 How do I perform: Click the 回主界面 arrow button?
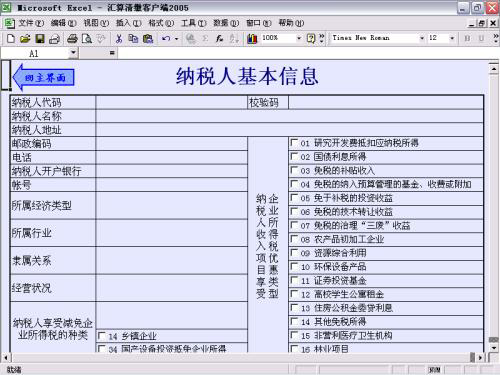43,77
